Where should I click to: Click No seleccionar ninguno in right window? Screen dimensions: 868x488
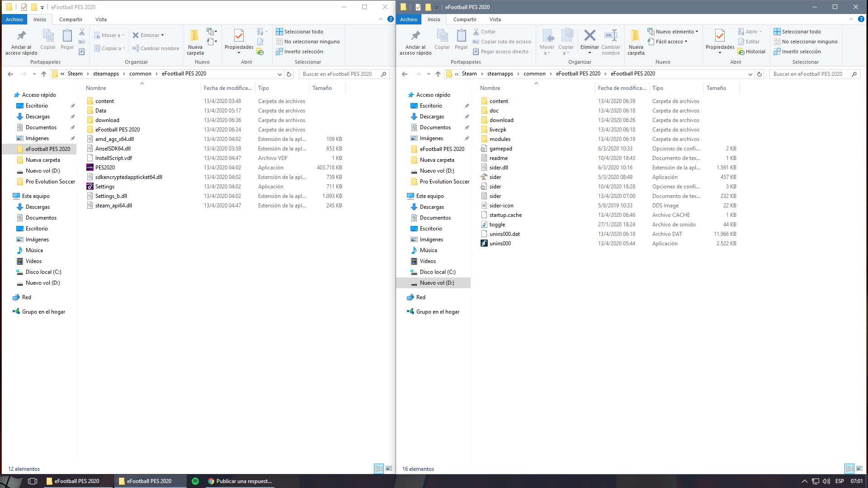click(x=806, y=42)
